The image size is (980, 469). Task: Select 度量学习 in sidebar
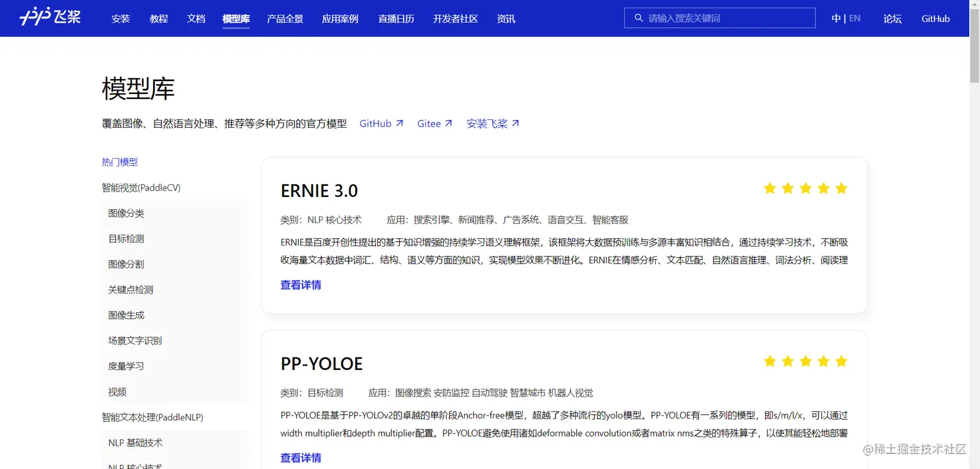(126, 366)
